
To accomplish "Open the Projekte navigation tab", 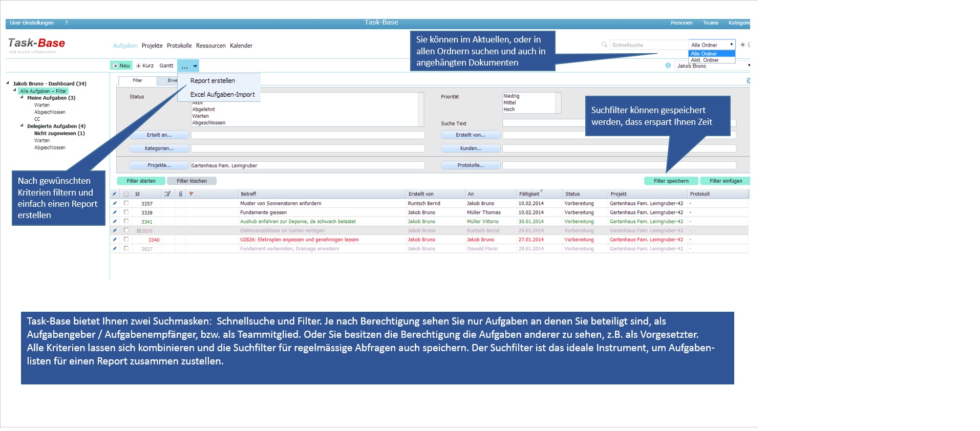I will (x=152, y=46).
